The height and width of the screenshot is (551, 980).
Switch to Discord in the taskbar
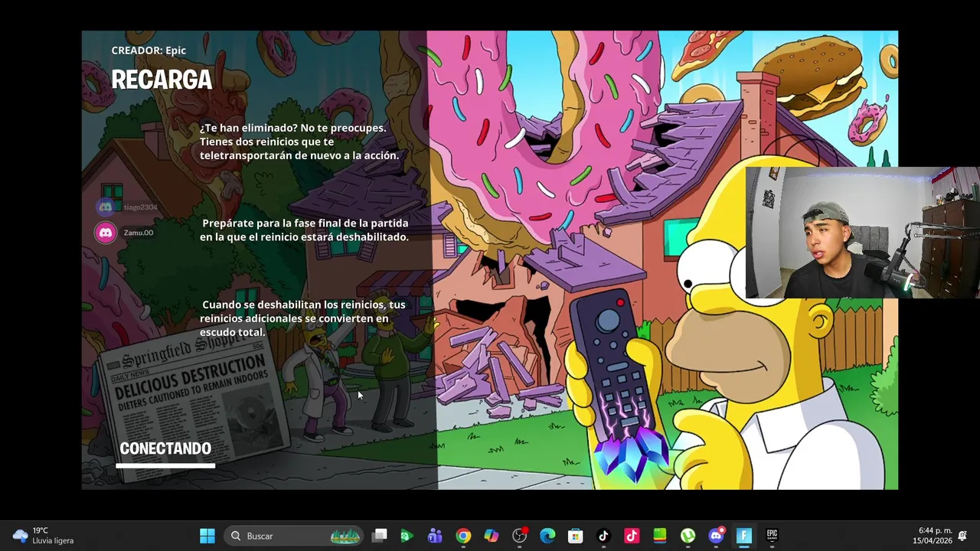[x=716, y=536]
